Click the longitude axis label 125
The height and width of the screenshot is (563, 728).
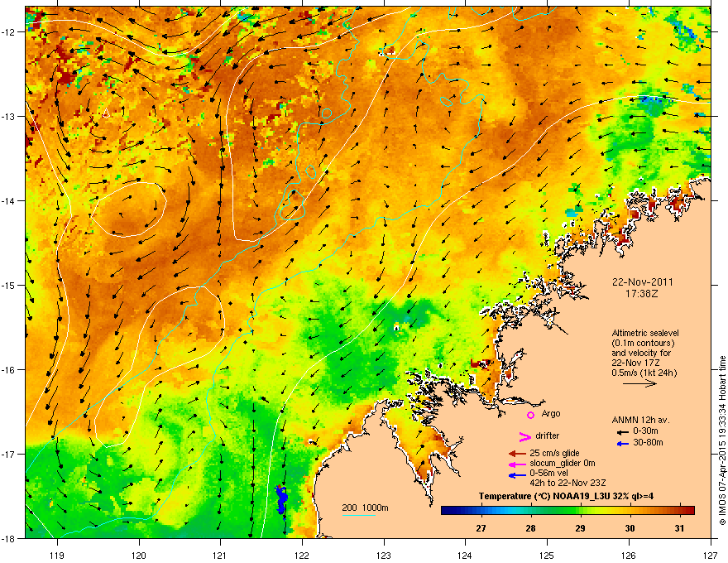[x=547, y=555]
